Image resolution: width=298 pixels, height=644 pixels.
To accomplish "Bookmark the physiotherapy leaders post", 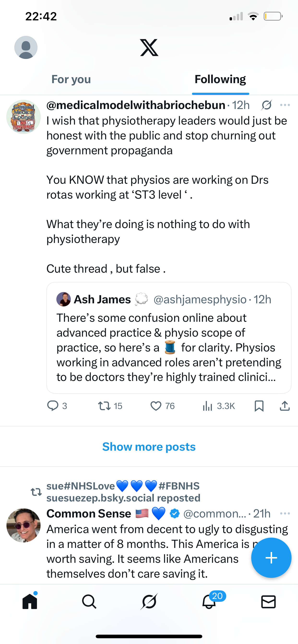I will click(259, 406).
